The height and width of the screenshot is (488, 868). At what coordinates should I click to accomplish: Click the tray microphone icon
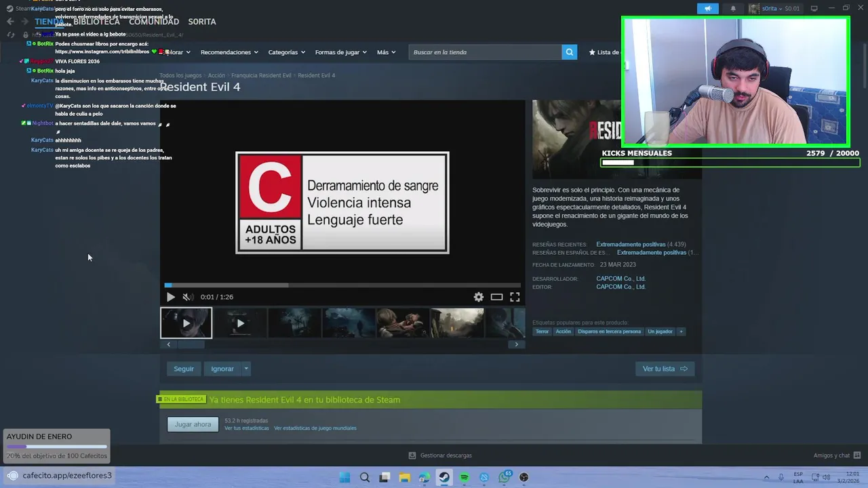(781, 477)
